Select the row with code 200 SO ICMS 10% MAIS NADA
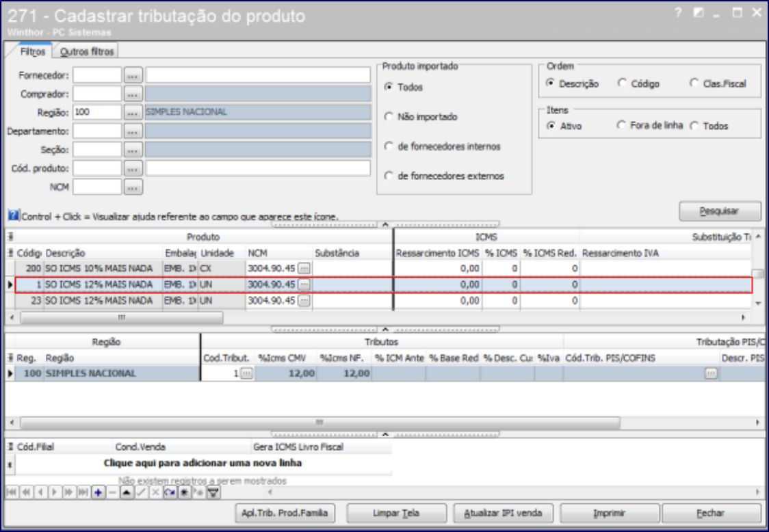The height and width of the screenshot is (532, 769). pyautogui.click(x=384, y=268)
